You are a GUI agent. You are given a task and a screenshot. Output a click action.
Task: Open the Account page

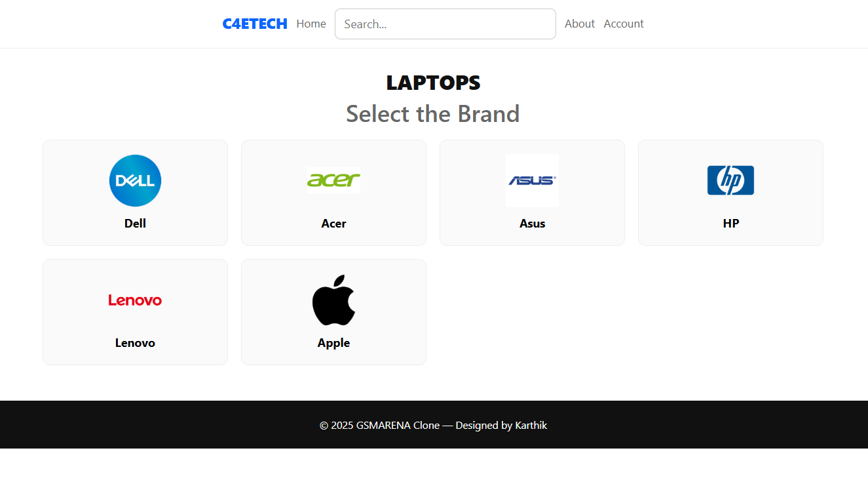(x=624, y=24)
